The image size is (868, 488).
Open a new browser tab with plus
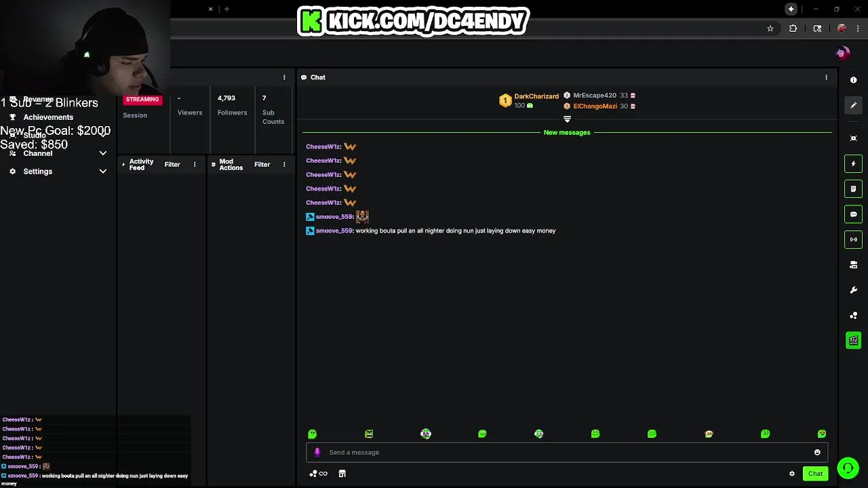(226, 9)
